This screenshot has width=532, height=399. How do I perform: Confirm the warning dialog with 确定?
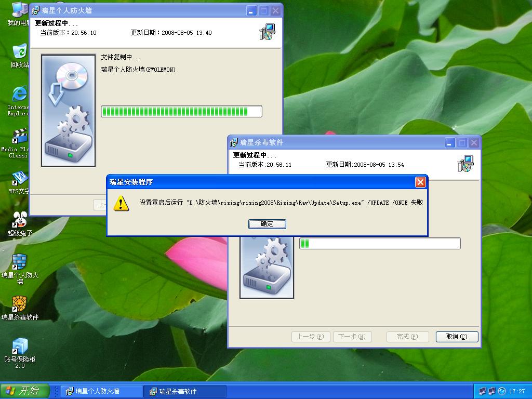click(267, 224)
